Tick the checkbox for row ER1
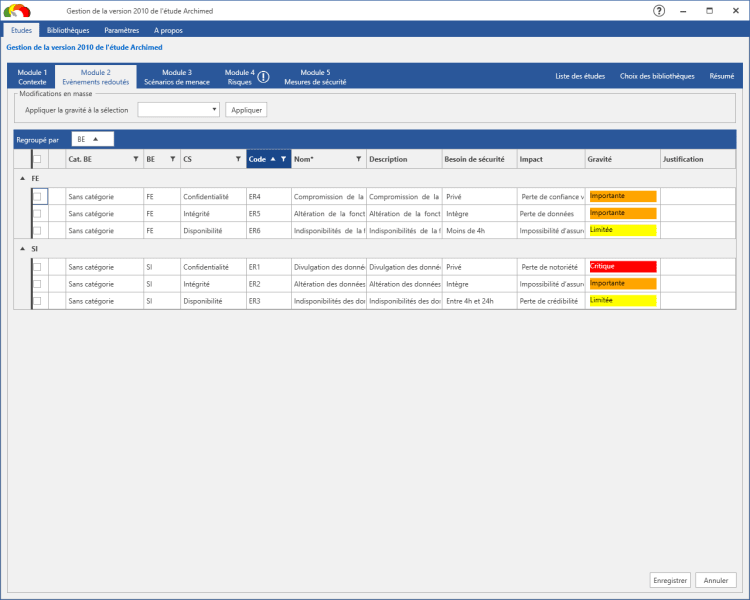Viewport: 750px width, 600px height. pyautogui.click(x=37, y=267)
